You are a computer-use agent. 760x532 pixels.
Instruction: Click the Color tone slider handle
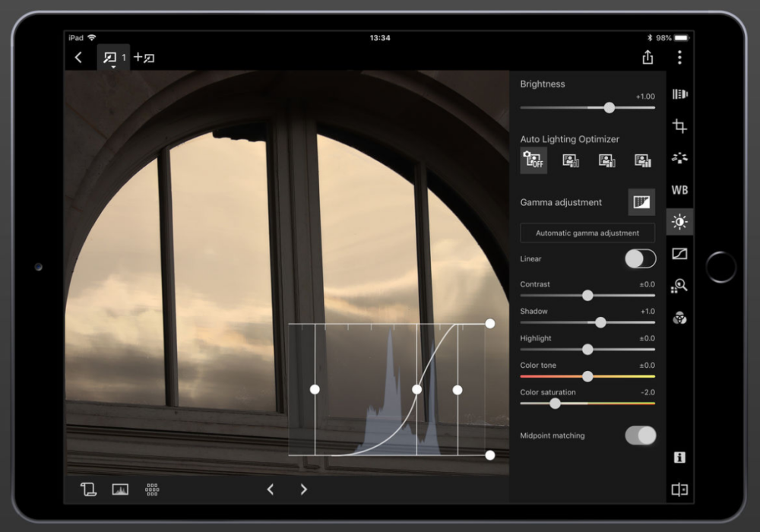coord(587,376)
